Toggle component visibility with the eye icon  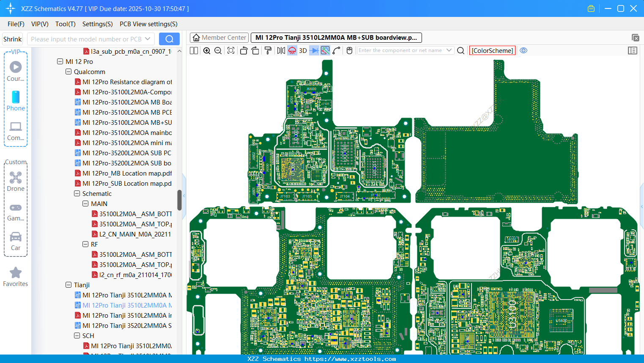click(x=523, y=50)
